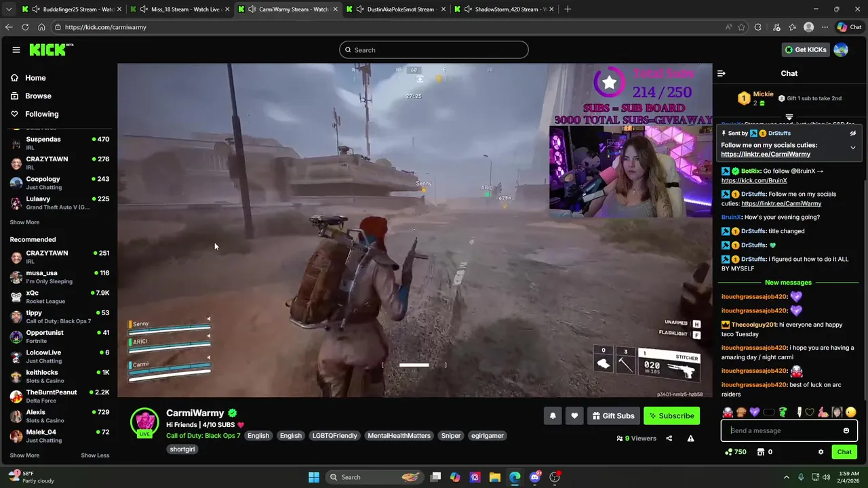Open a new browser tab
Image resolution: width=868 pixels, height=488 pixels.
[568, 9]
